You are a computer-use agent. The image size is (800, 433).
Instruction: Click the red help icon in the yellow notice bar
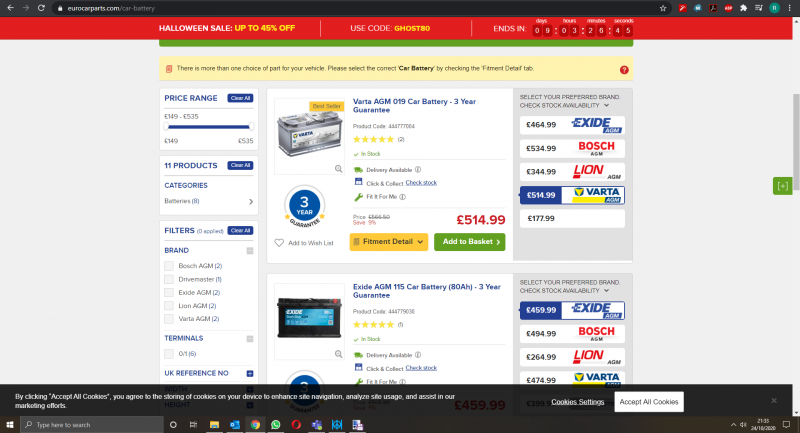624,70
